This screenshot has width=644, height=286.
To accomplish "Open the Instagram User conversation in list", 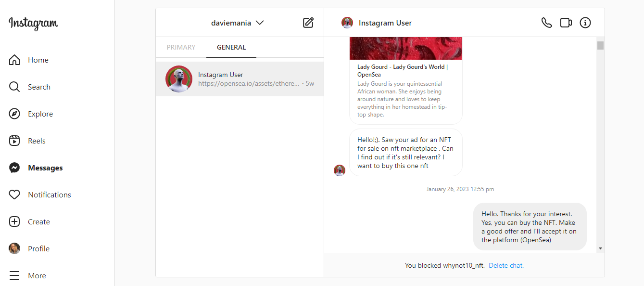I will pos(240,79).
